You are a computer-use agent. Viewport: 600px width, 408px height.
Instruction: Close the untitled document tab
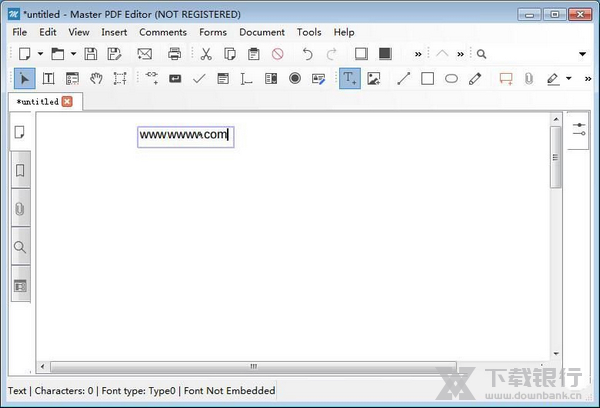pyautogui.click(x=67, y=101)
